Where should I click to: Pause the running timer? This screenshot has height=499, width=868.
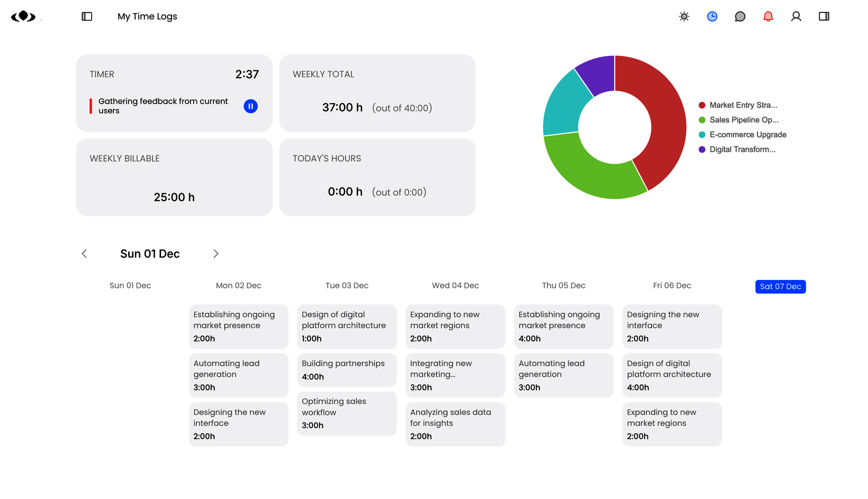251,106
